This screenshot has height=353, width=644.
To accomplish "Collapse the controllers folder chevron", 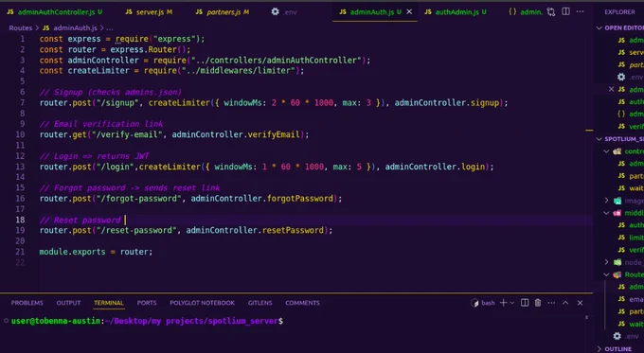I will [x=607, y=151].
